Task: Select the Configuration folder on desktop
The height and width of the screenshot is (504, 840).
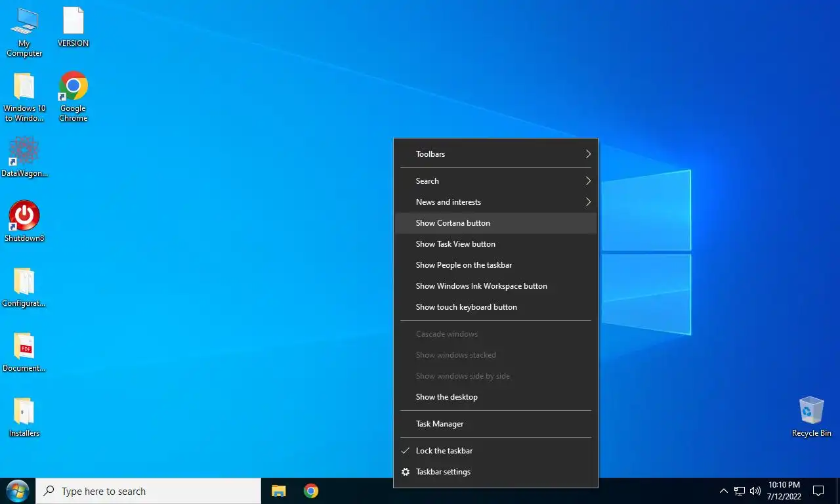Action: point(24,287)
